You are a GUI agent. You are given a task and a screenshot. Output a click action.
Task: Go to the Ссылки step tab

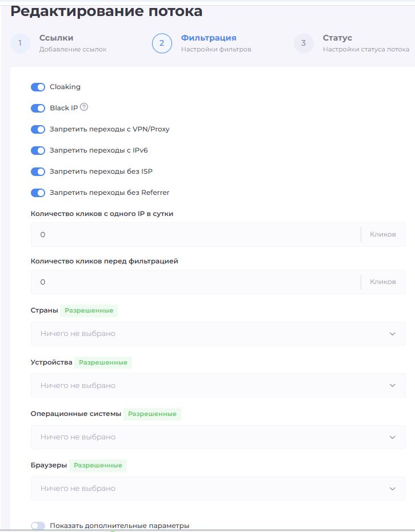[56, 38]
